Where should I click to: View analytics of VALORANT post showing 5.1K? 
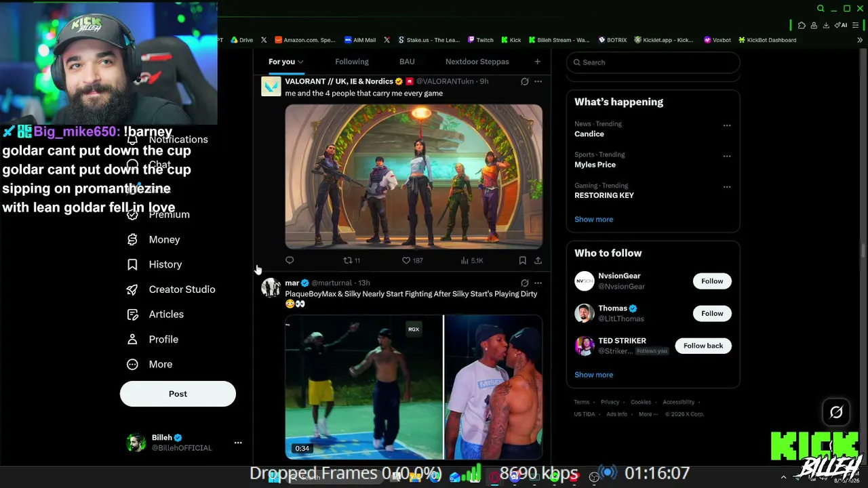472,260
